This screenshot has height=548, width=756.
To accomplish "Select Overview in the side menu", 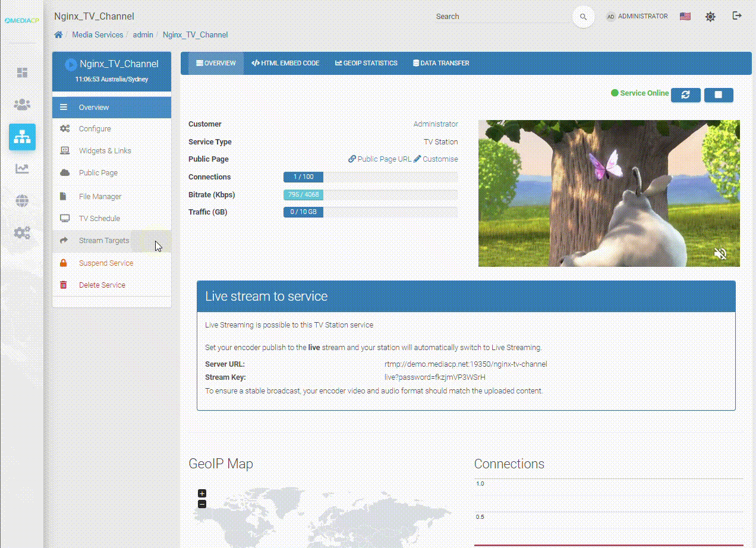I will click(112, 108).
